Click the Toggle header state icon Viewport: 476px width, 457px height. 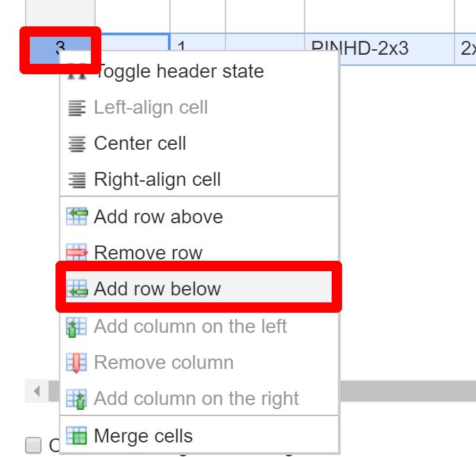[76, 71]
